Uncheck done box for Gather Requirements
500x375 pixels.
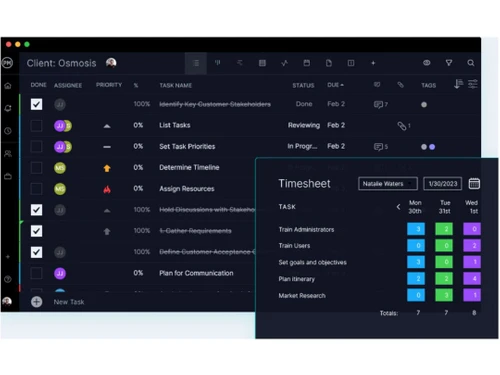coord(36,231)
